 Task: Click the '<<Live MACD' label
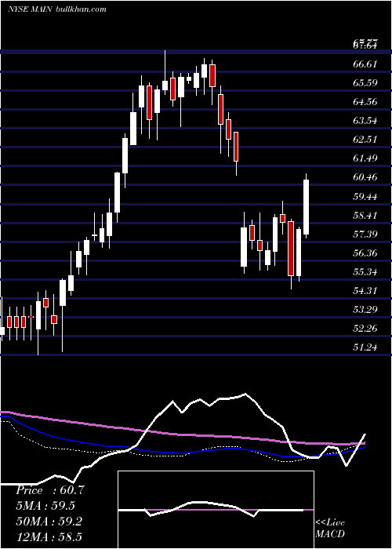(330, 529)
